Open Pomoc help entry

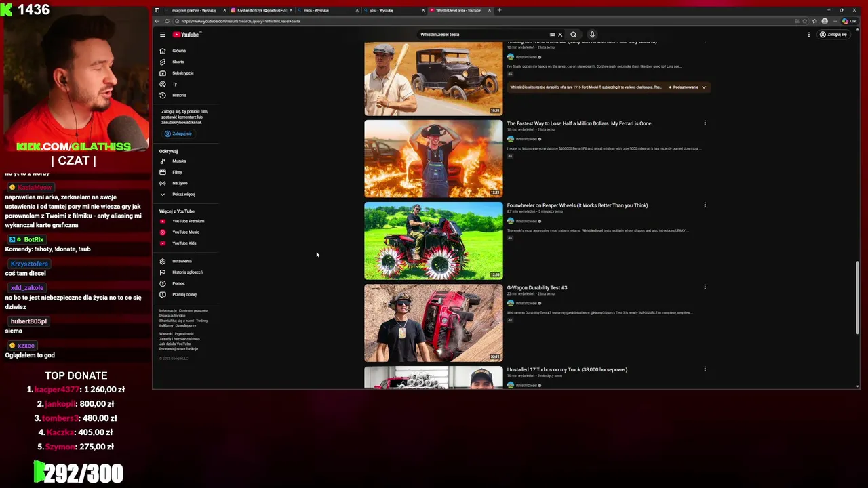click(x=178, y=283)
